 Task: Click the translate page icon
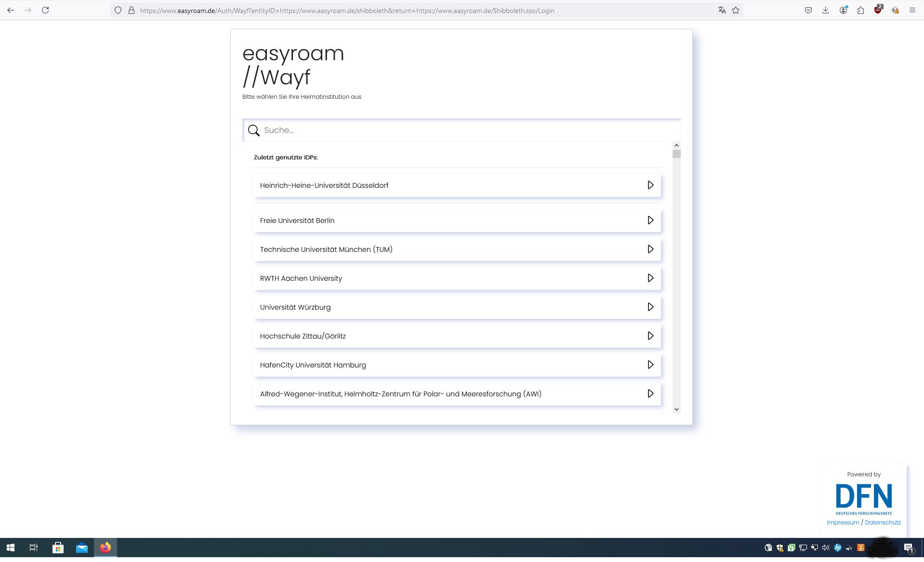(x=722, y=10)
